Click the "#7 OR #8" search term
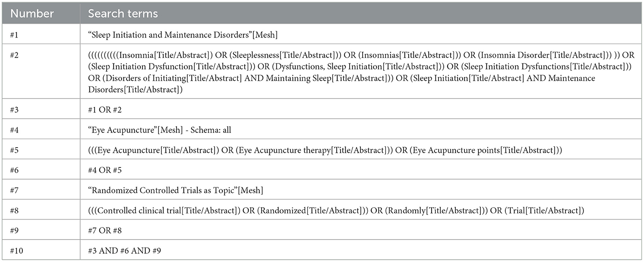644x262 pixels. [x=105, y=230]
